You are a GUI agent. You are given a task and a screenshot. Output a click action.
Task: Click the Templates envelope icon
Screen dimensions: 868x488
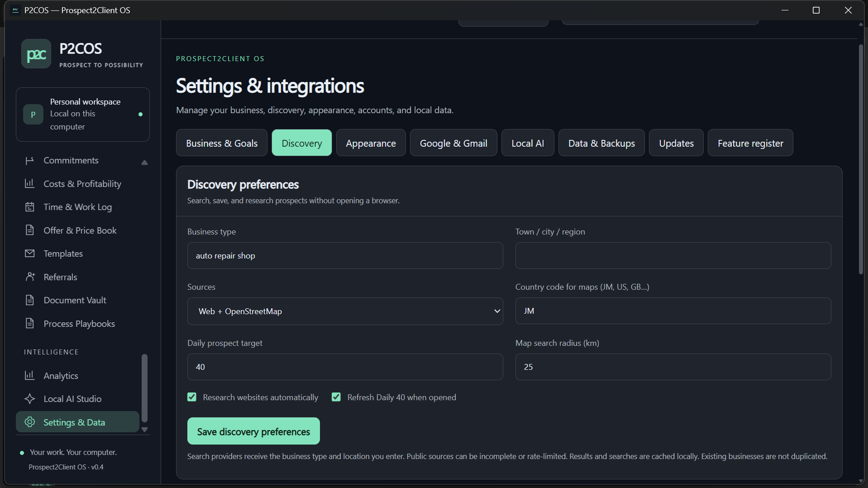point(29,254)
